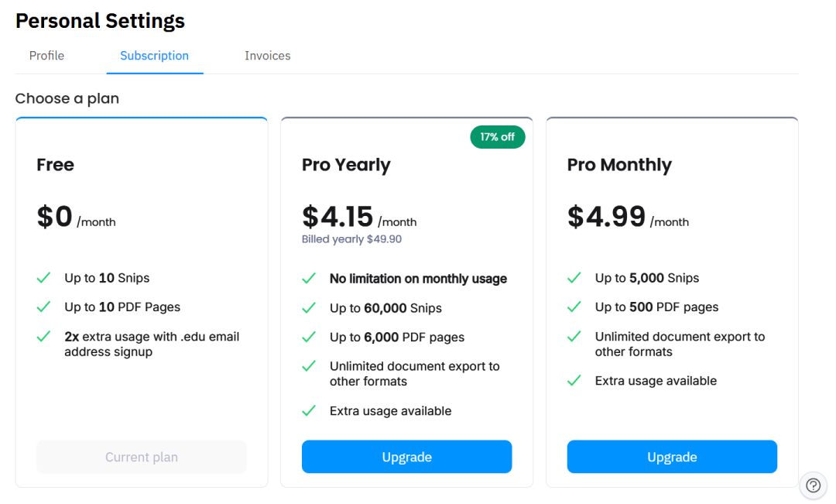
Task: Click checkmark beside Up to 60,000 Snips
Action: (x=309, y=308)
